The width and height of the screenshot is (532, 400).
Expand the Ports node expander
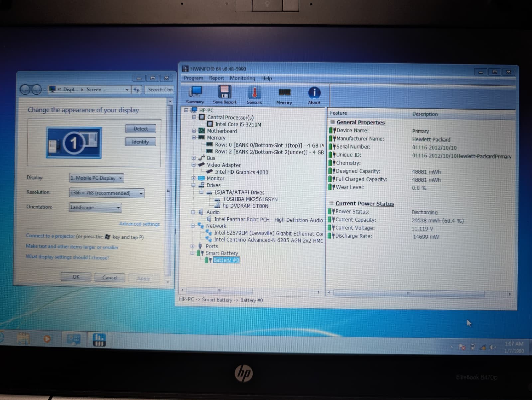193,246
